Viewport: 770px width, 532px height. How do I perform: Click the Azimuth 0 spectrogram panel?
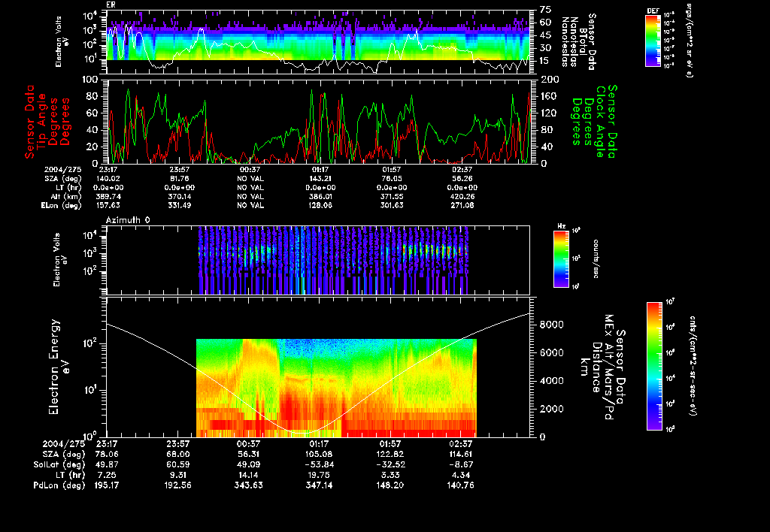(318, 260)
